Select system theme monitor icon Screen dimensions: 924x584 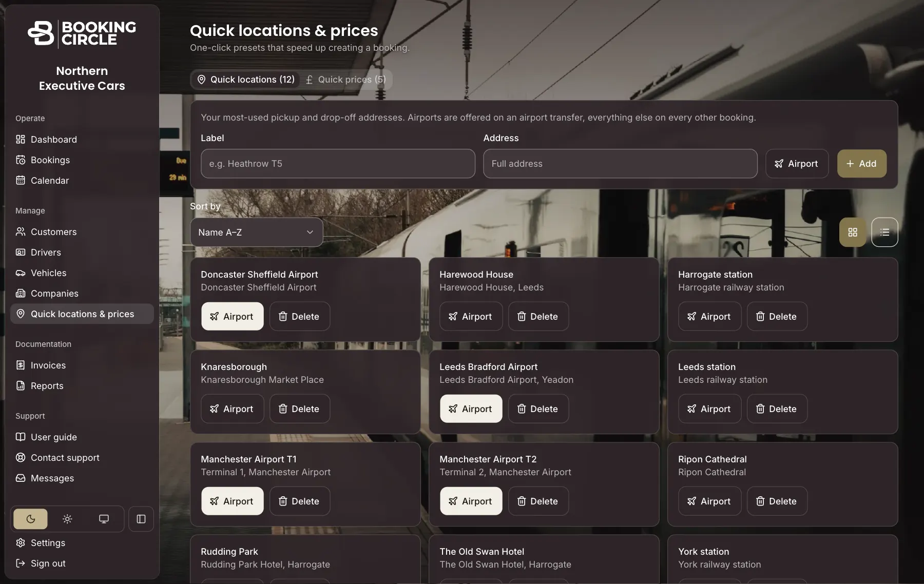pyautogui.click(x=104, y=519)
